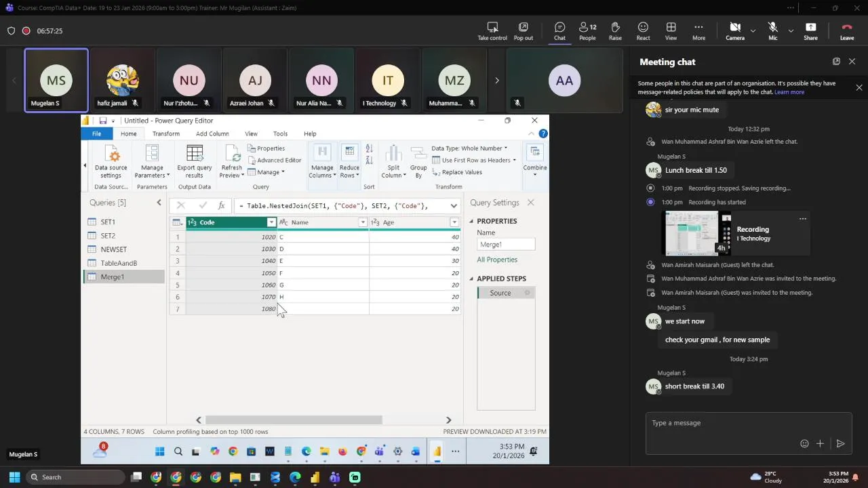Show next participants with arrow
This screenshot has width=868, height=488.
pos(496,80)
